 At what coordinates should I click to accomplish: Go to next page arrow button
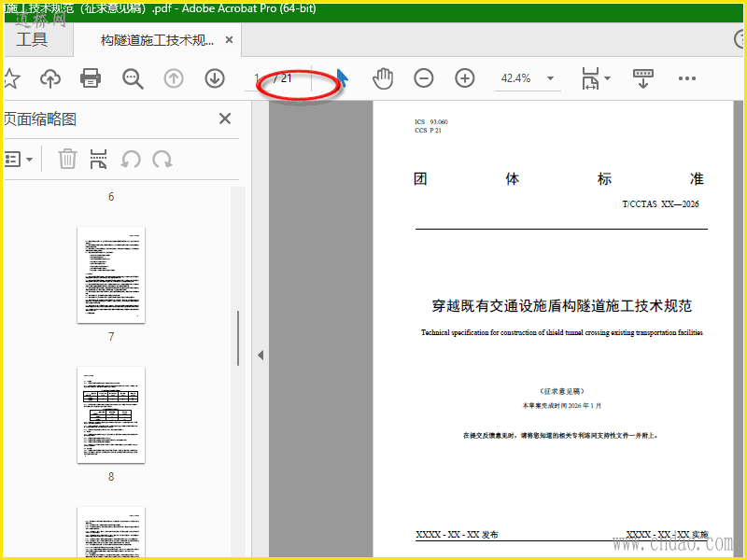[215, 78]
